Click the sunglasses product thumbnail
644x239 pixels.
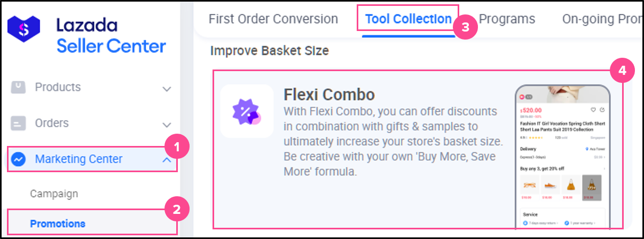[529, 185]
